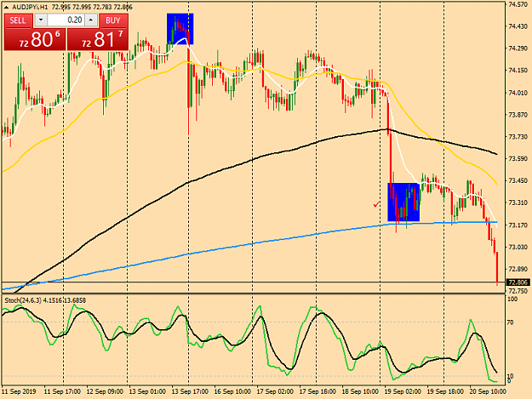Click the 12 Sep 09:00 time label

[x=105, y=391]
